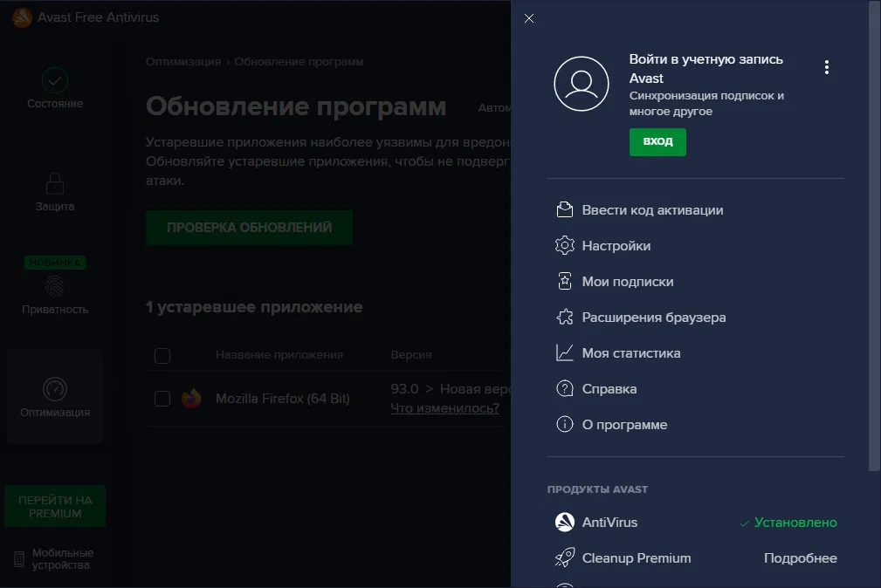Viewport: 881px width, 588px height.
Task: Close the side menu panel
Action: tap(529, 18)
